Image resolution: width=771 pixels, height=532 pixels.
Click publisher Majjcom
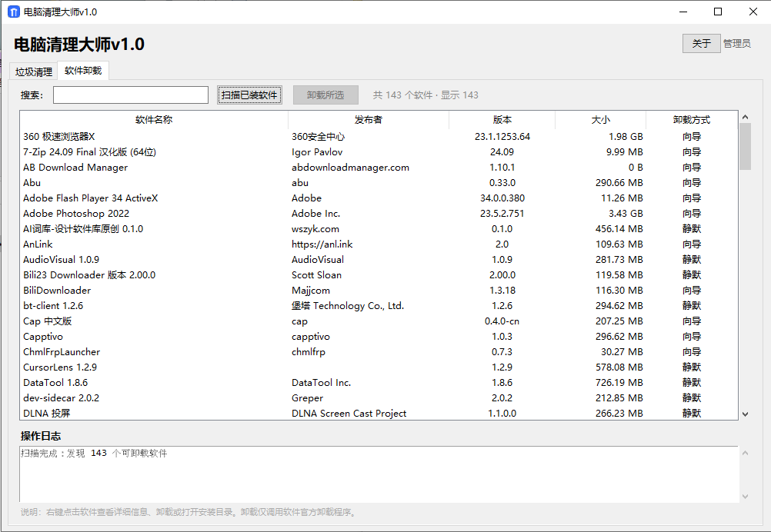click(311, 291)
